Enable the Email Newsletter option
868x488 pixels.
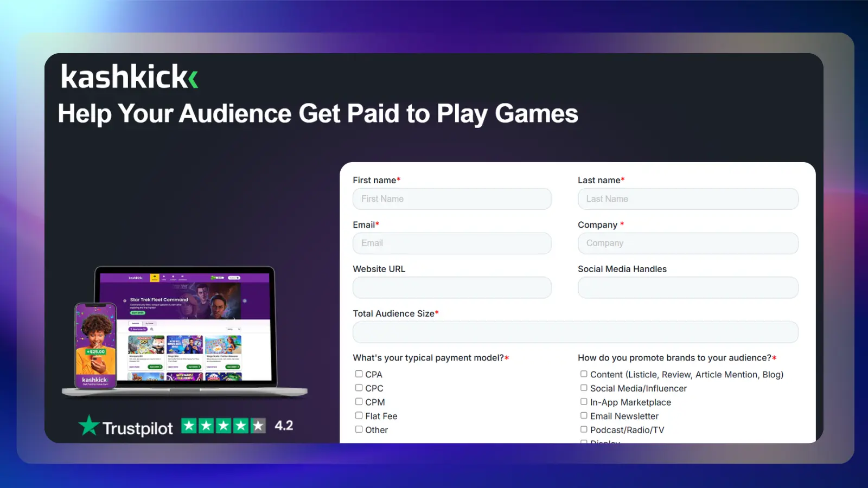click(584, 415)
